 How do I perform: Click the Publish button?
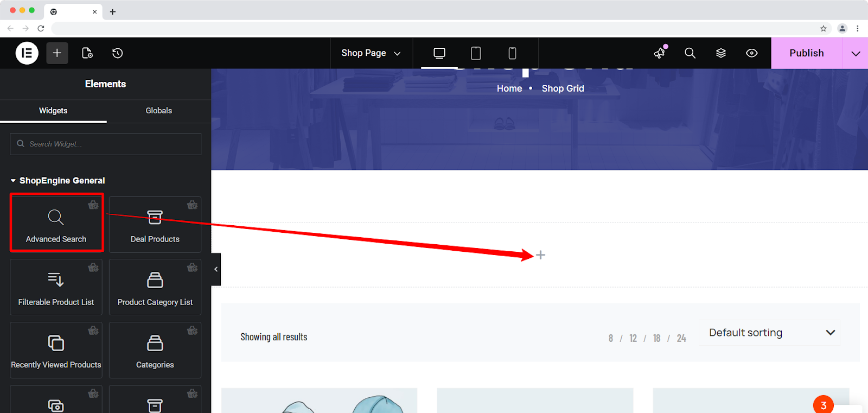(x=806, y=53)
